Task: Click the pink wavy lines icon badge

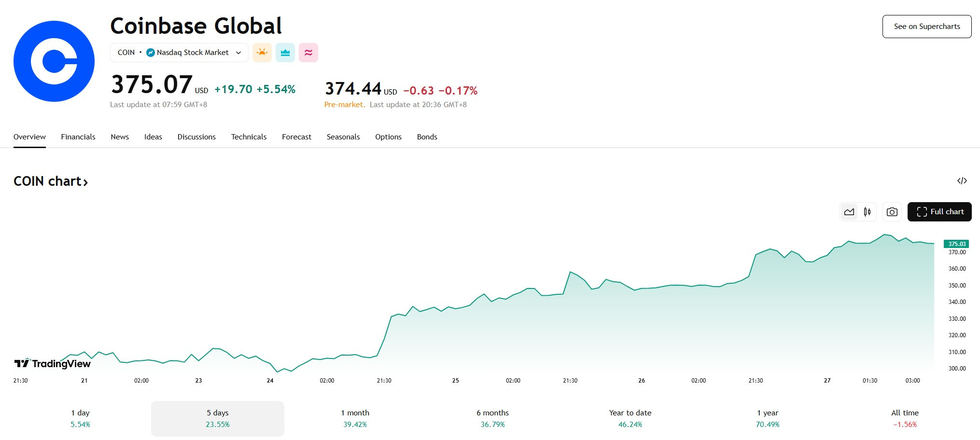Action: tap(308, 53)
